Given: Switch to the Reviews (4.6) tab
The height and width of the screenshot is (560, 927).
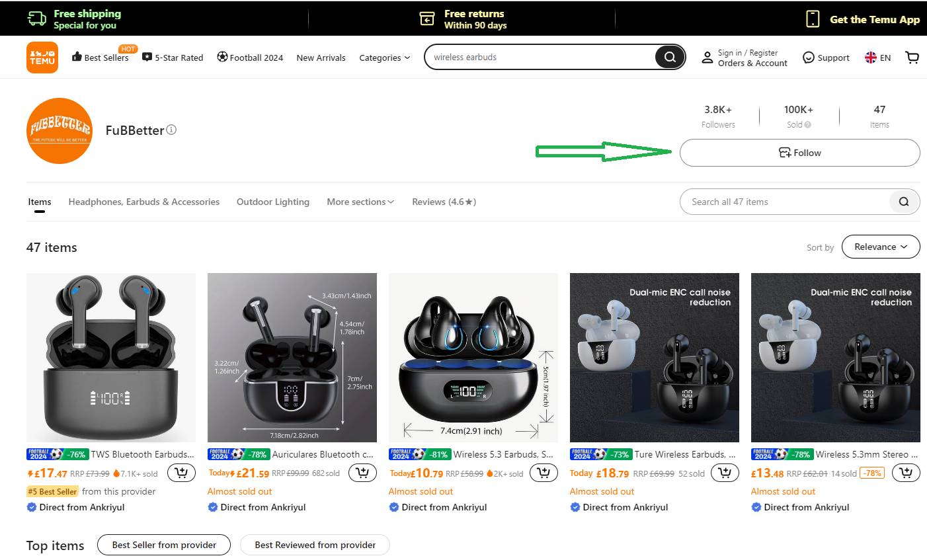Looking at the screenshot, I should coord(443,202).
